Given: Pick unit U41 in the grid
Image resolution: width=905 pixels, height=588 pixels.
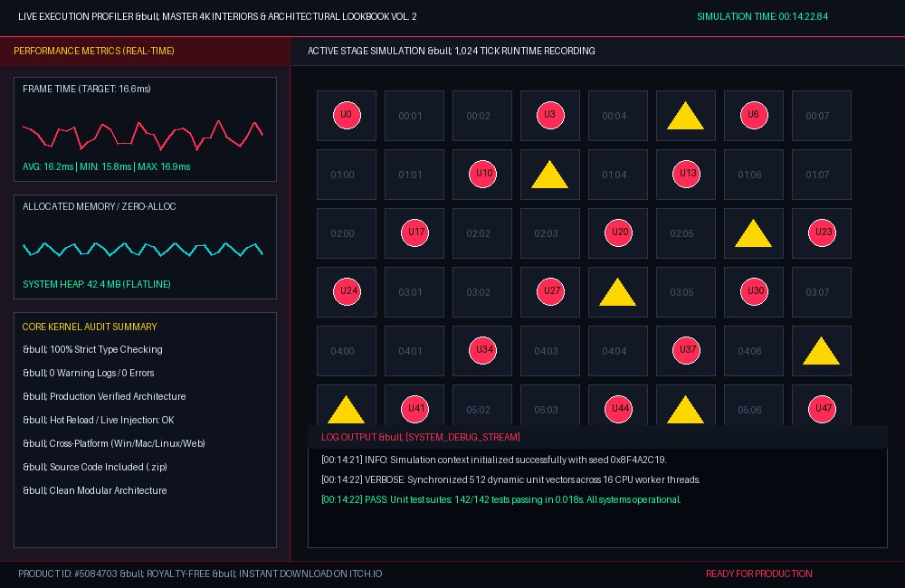Looking at the screenshot, I should [415, 409].
